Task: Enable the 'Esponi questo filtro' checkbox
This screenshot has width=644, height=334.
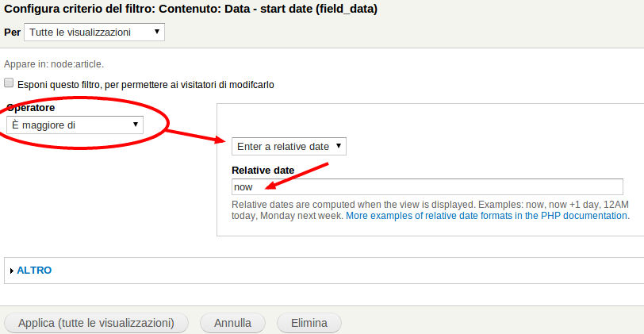Action: tap(9, 83)
